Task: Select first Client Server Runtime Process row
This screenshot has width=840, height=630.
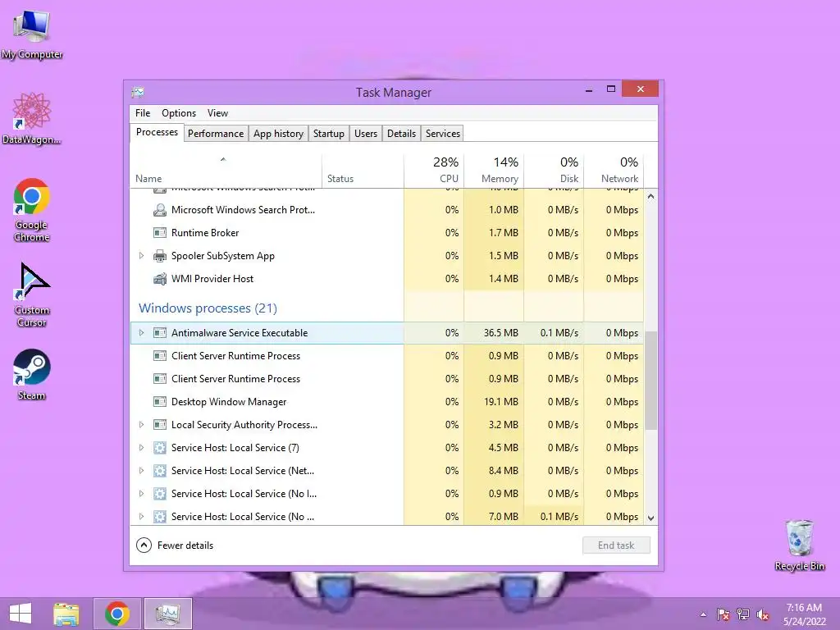Action: (x=387, y=356)
